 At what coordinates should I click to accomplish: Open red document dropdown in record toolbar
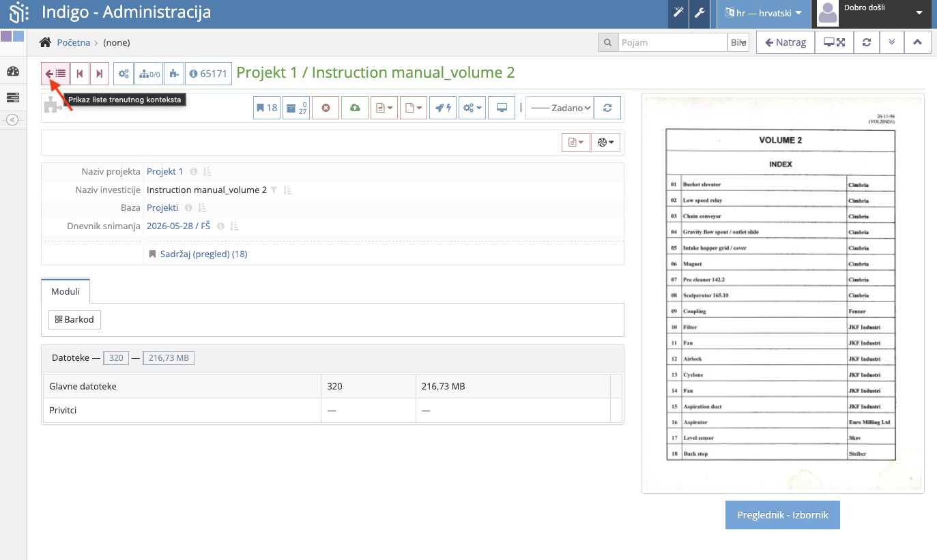click(x=384, y=108)
